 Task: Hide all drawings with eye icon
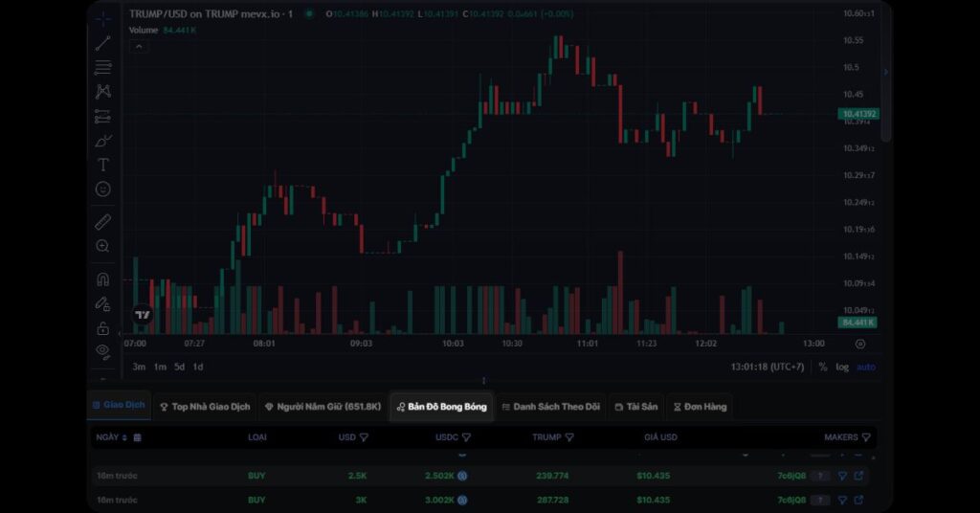click(103, 352)
